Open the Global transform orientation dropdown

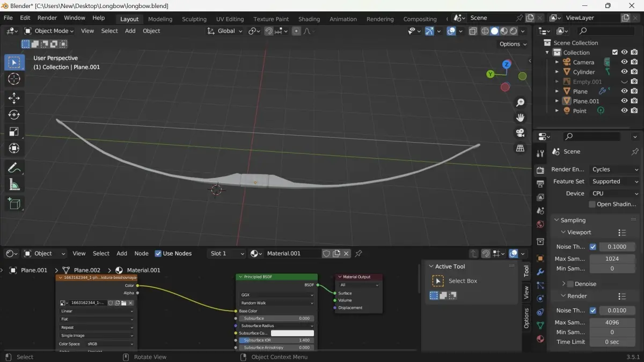[225, 31]
